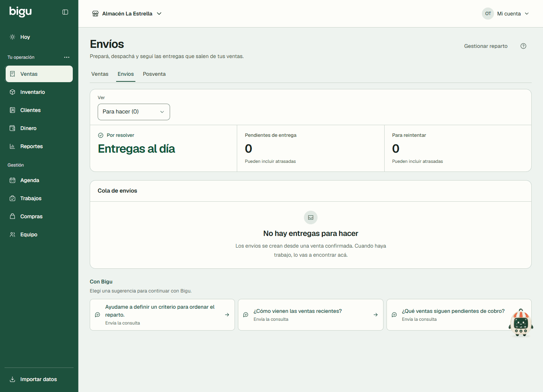Click the Entregas al día status
Image resolution: width=543 pixels, height=392 pixels.
(x=137, y=149)
